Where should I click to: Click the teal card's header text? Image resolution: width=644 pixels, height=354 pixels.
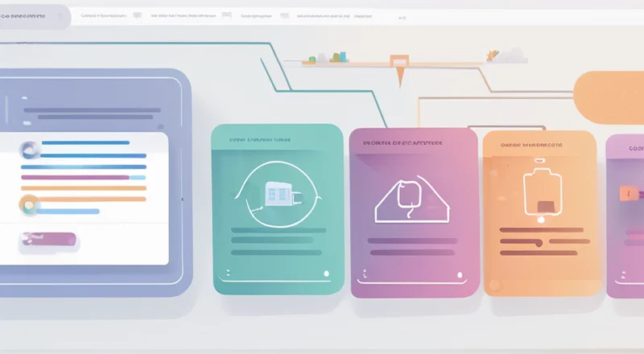point(260,139)
